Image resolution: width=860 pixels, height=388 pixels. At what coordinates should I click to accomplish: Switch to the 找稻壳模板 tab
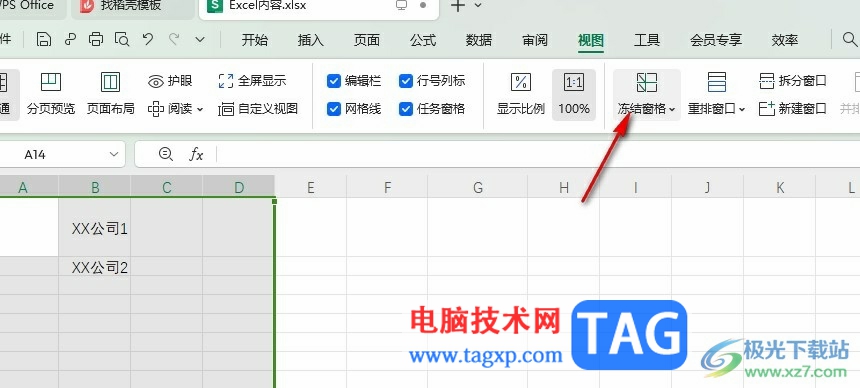click(x=133, y=7)
